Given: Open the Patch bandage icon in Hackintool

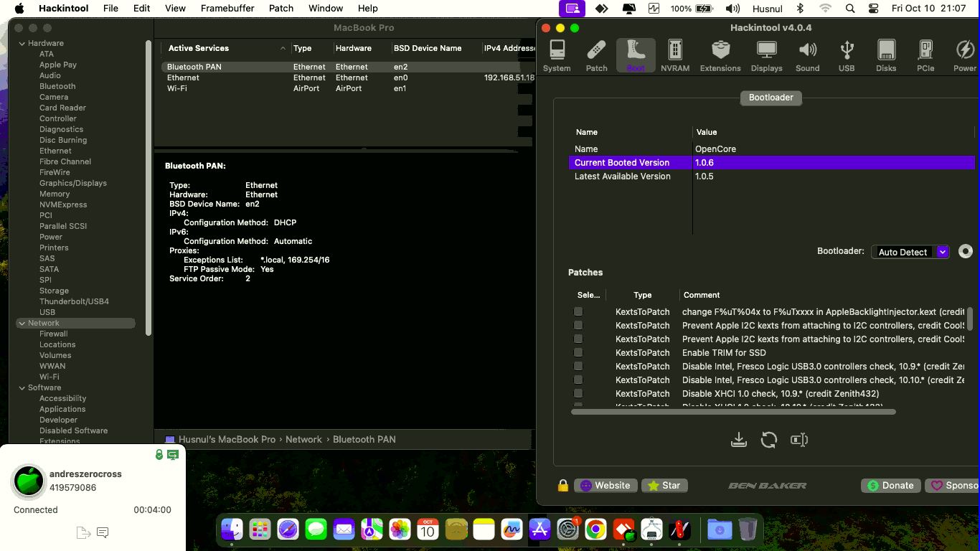Looking at the screenshot, I should (596, 56).
